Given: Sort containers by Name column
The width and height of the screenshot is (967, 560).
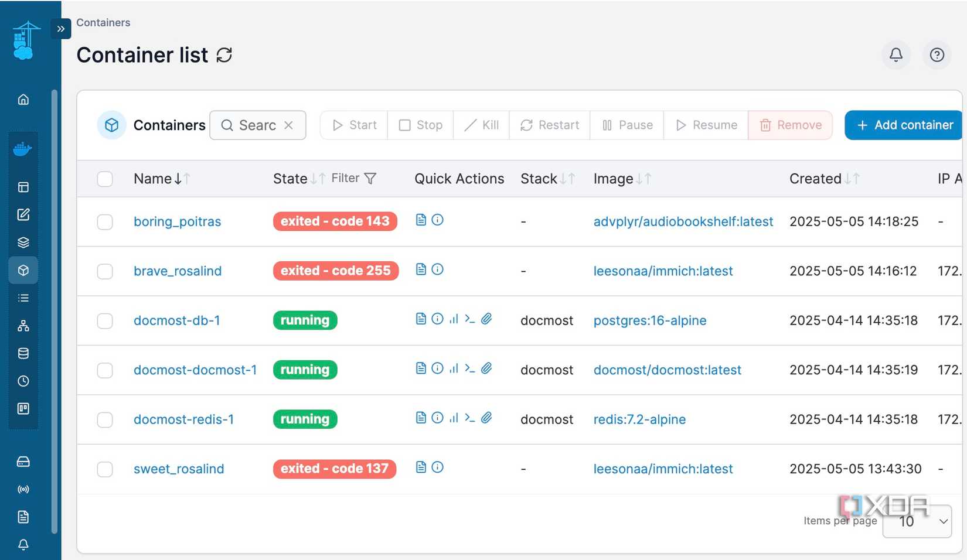Looking at the screenshot, I should tap(162, 179).
